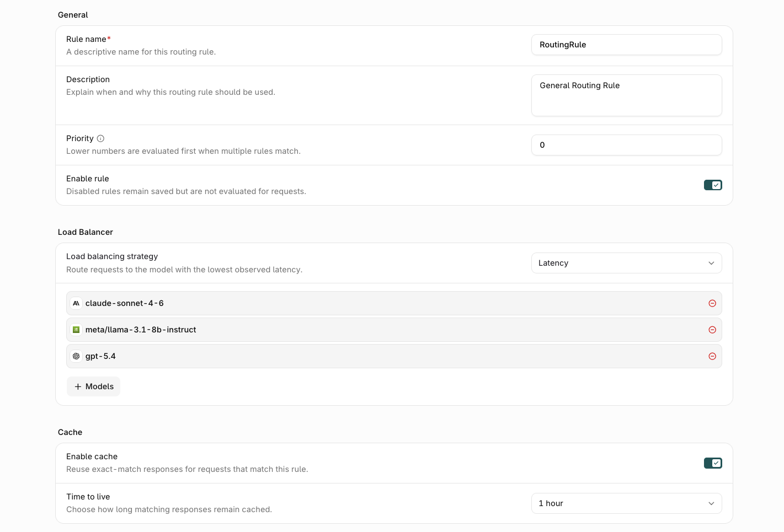This screenshot has width=784, height=532.
Task: Focus the Rule name input field
Action: [x=626, y=45]
